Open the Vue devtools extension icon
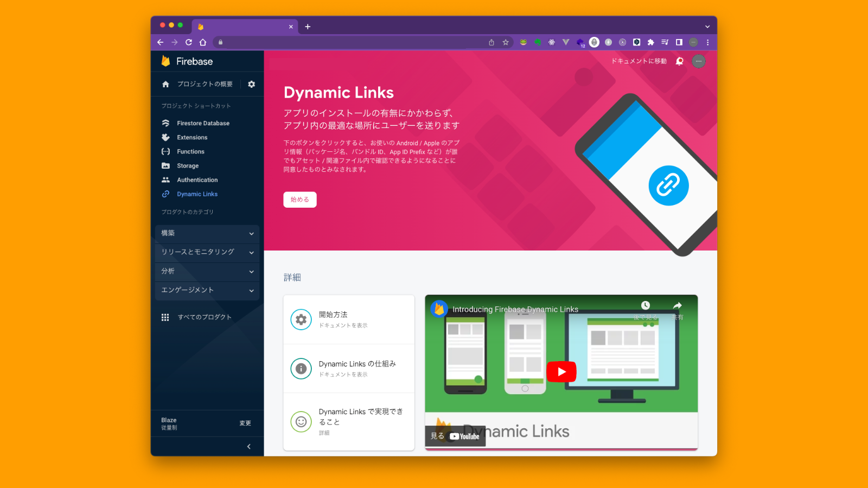 tap(566, 42)
